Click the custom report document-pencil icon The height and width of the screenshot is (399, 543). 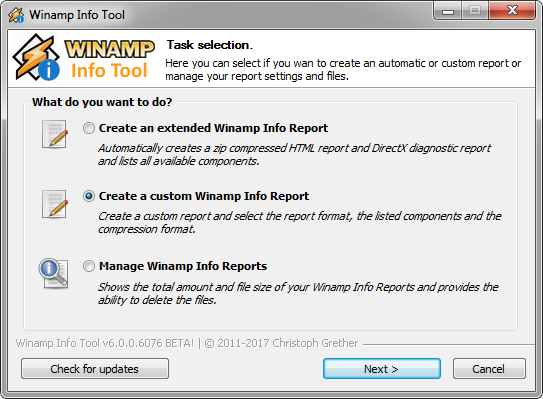55,204
